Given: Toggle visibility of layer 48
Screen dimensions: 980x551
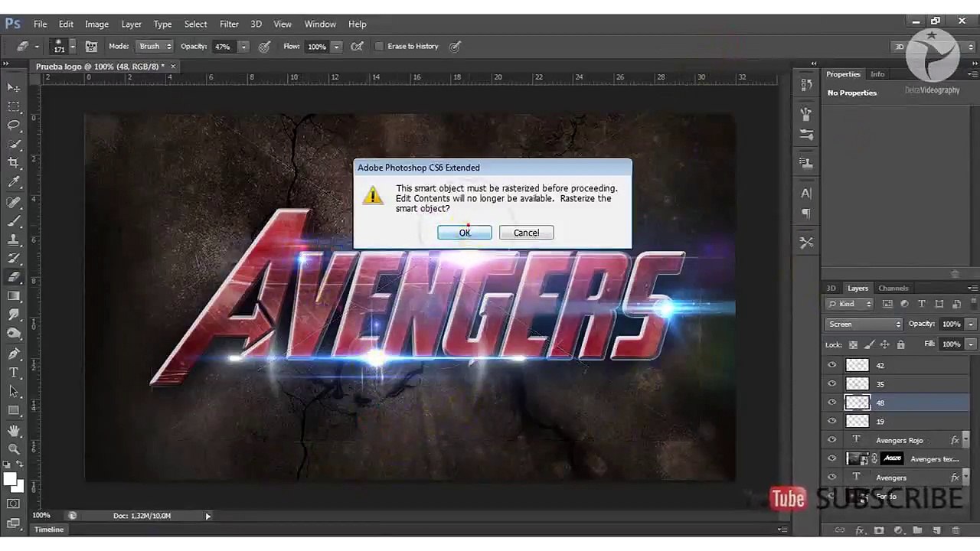Looking at the screenshot, I should [832, 403].
